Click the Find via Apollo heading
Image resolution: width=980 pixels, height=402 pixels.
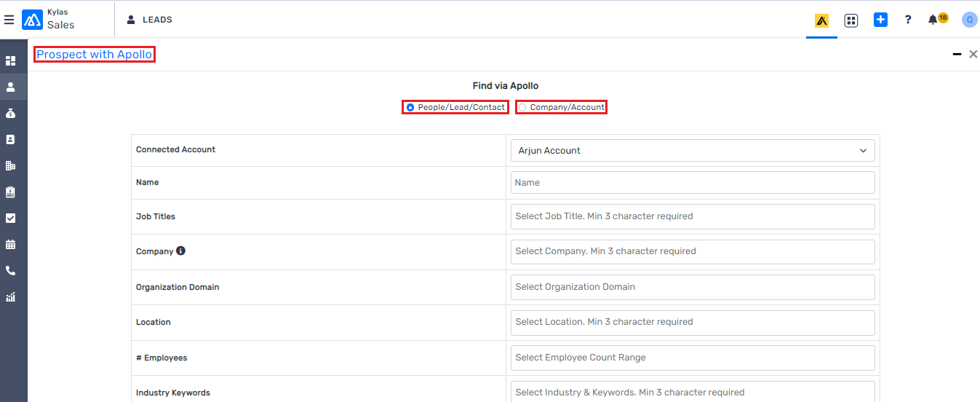coord(506,86)
